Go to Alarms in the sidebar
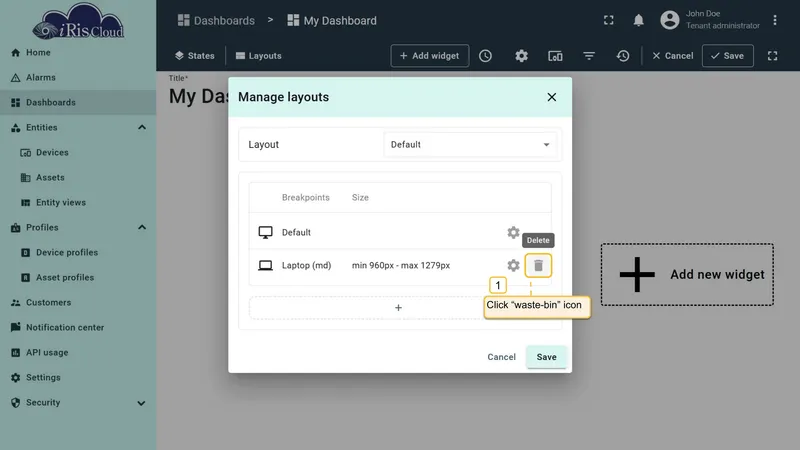 [78, 78]
